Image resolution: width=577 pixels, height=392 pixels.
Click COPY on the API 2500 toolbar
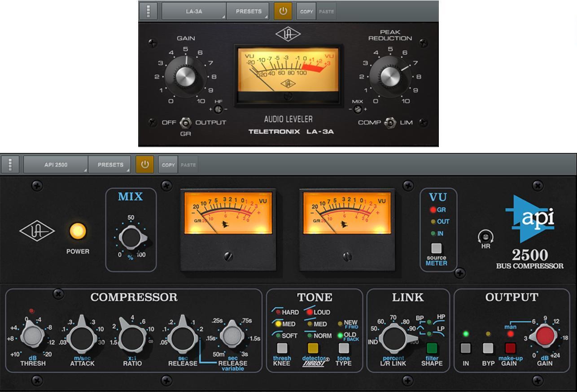(168, 165)
